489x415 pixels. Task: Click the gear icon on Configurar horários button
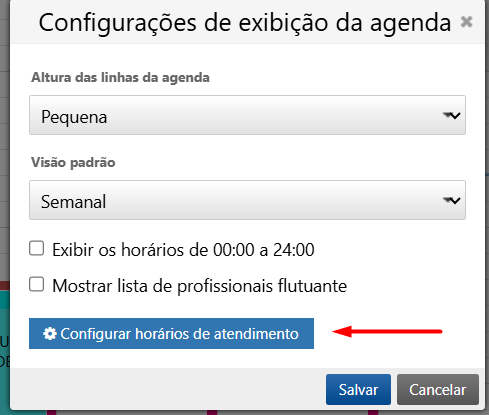[50, 334]
